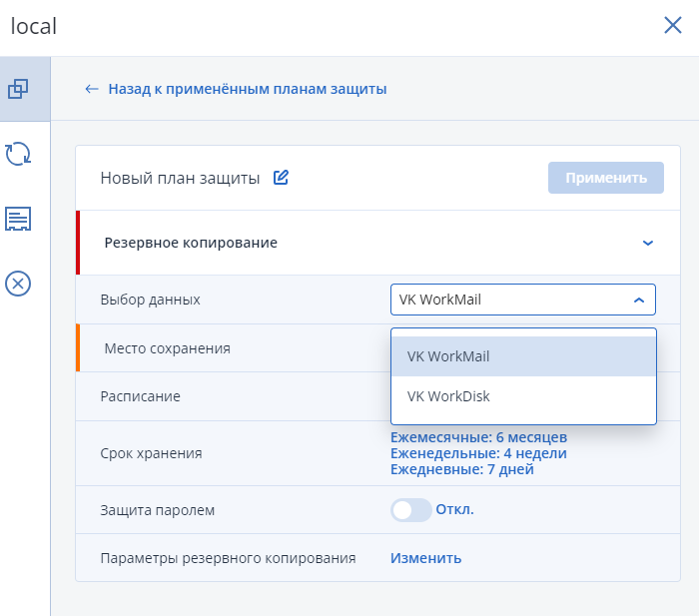Click the back arrow icon
699x616 pixels.
pos(92,89)
